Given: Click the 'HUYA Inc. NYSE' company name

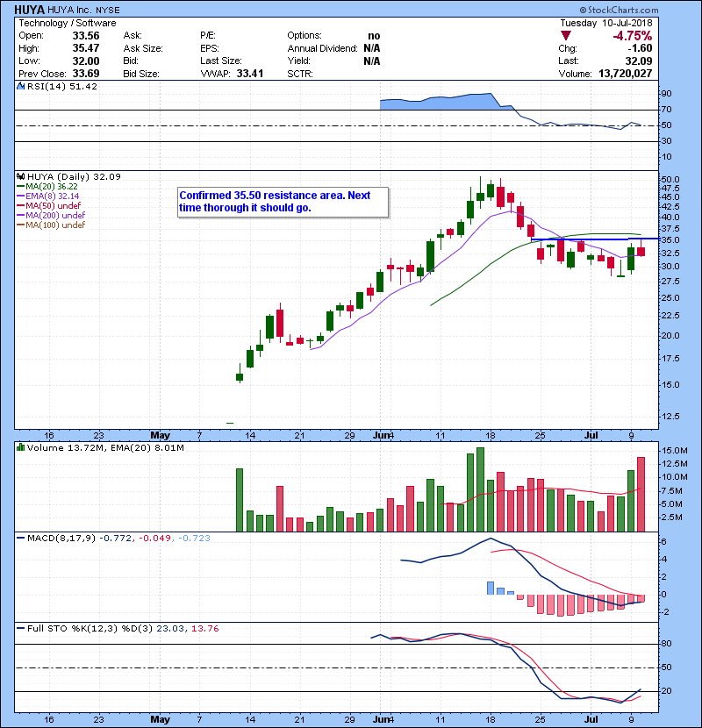Looking at the screenshot, I should [x=83, y=10].
